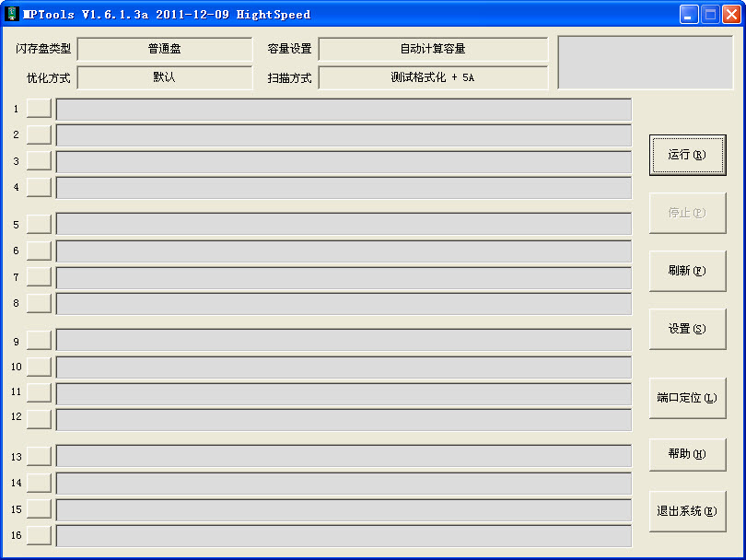Minimize the MPTools window
The height and width of the screenshot is (560, 746).
(x=689, y=14)
